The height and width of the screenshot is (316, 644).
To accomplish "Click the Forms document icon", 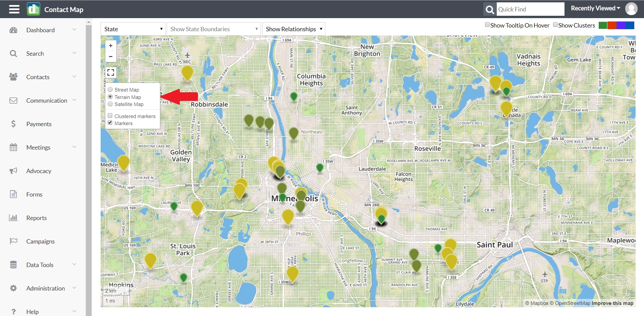I will [x=13, y=194].
